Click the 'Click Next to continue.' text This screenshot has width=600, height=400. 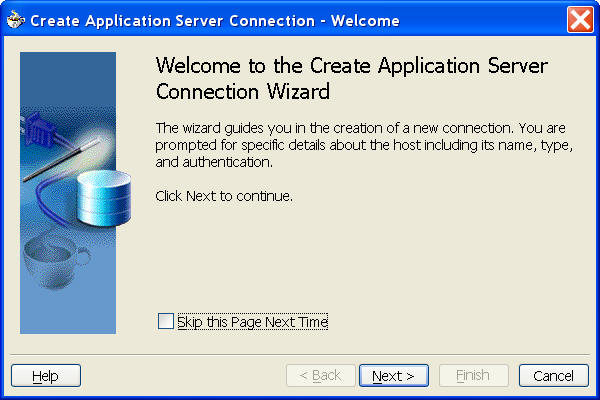tap(224, 196)
